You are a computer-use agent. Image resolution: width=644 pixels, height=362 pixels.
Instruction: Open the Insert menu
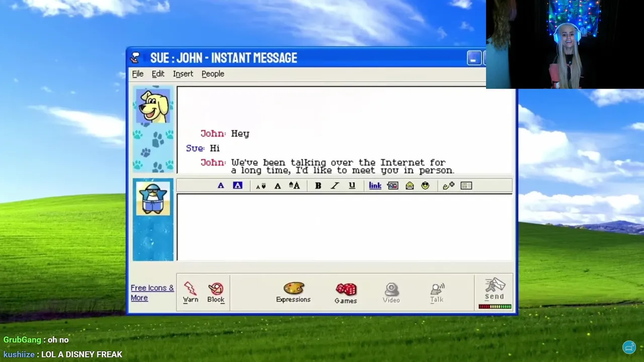click(x=183, y=74)
